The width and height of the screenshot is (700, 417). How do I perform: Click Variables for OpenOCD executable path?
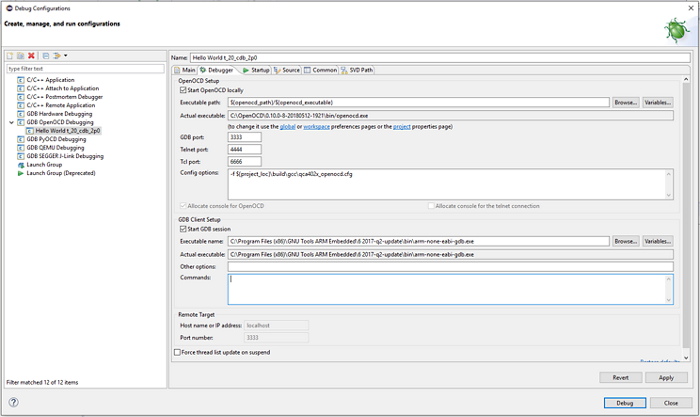pos(658,103)
